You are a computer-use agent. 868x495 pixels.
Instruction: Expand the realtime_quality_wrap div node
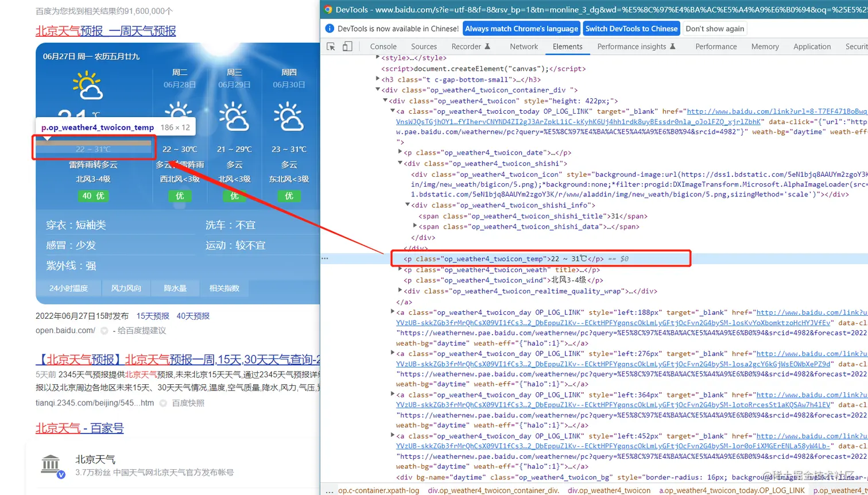[401, 291]
